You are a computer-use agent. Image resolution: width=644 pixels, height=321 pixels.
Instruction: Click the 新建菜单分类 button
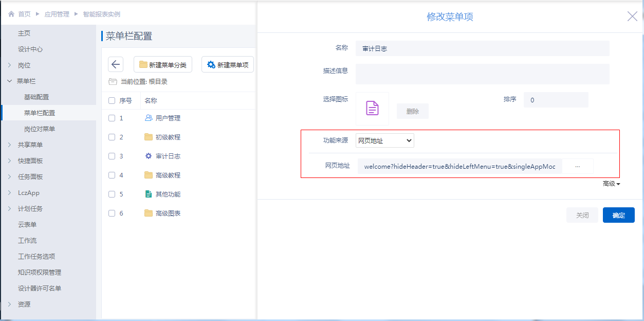(163, 65)
